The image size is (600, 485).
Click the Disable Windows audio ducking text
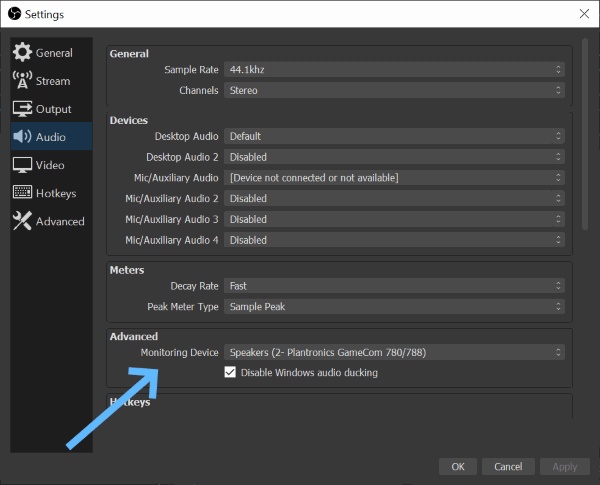[309, 373]
